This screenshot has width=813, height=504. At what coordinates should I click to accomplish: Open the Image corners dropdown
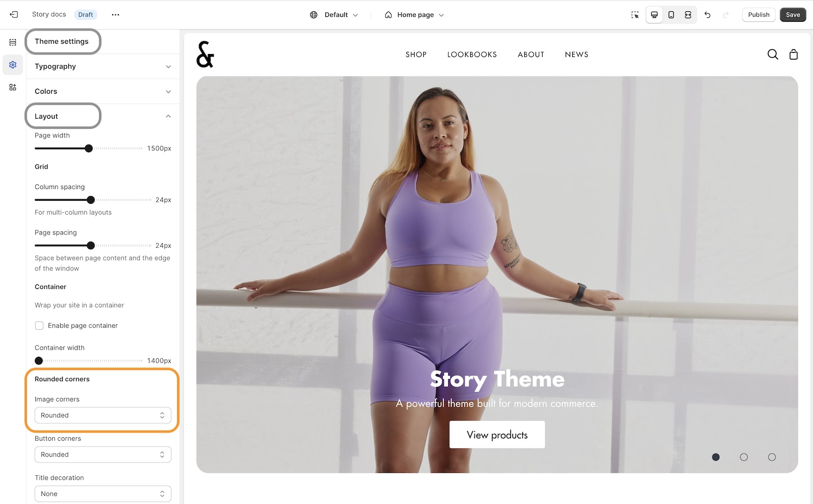pyautogui.click(x=103, y=415)
